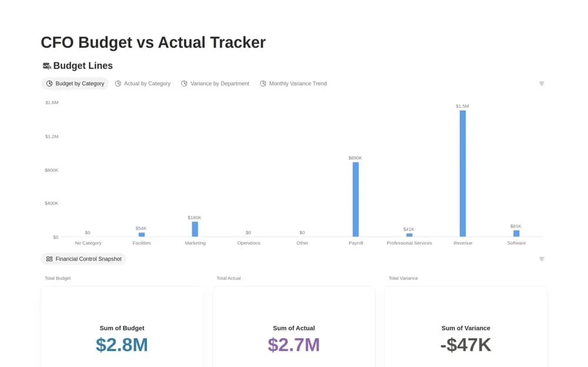Image resolution: width=588 pixels, height=367 pixels.
Task: Select the Financial Control Snapshot view tab
Action: [x=83, y=259]
